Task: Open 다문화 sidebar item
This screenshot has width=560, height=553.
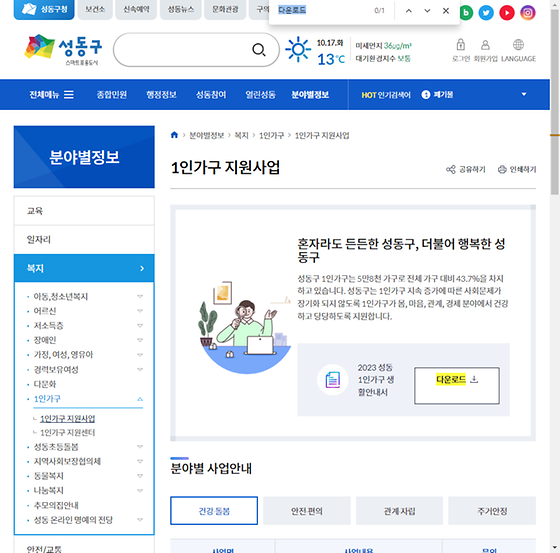Action: [45, 384]
